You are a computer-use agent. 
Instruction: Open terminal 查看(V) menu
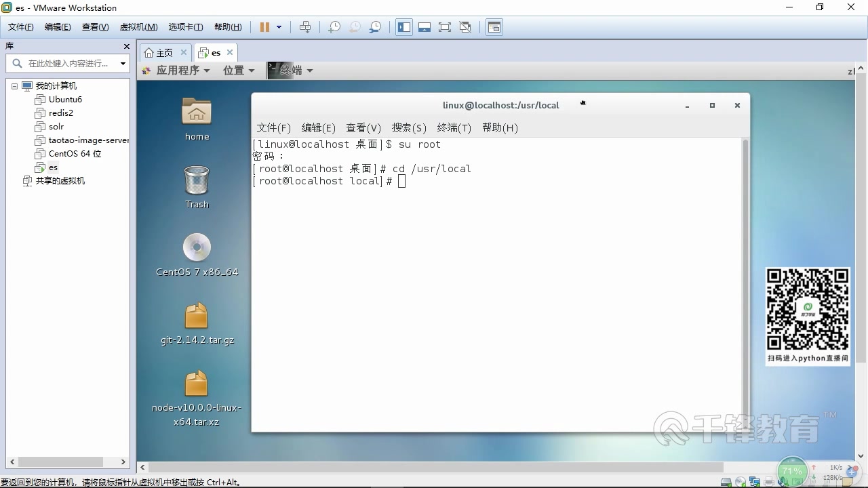(x=363, y=127)
